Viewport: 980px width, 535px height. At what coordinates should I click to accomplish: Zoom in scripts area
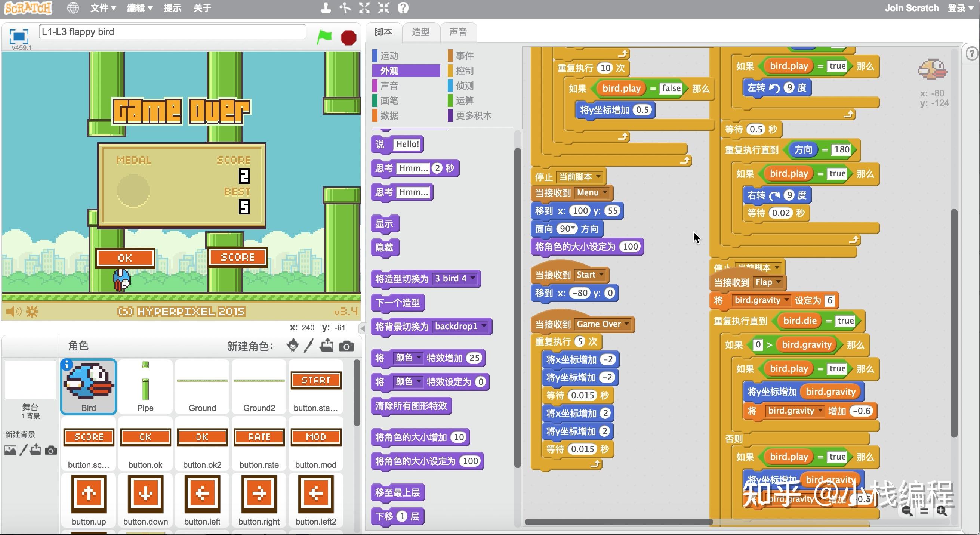click(x=942, y=511)
